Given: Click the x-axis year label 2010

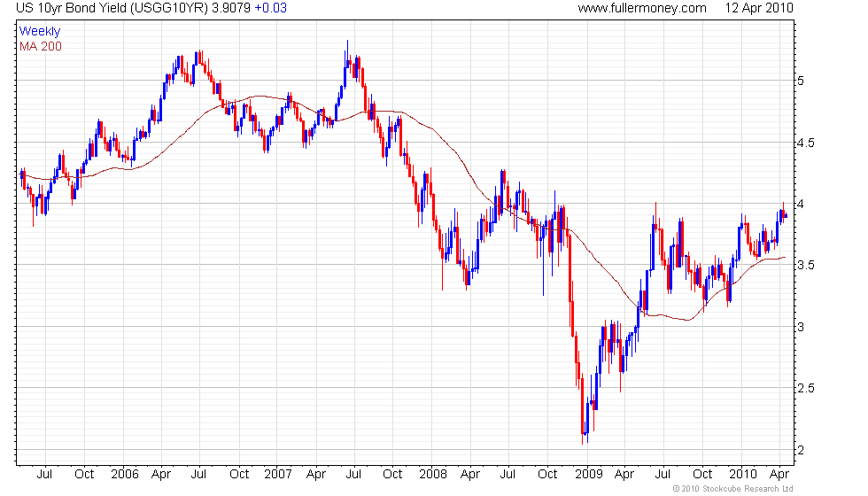Looking at the screenshot, I should point(743,475).
